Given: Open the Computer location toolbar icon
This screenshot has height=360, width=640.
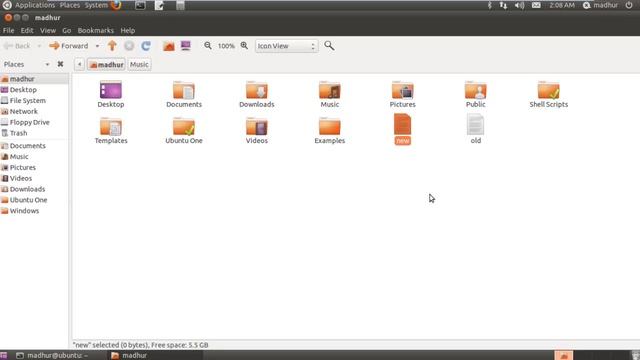Looking at the screenshot, I should [186, 46].
